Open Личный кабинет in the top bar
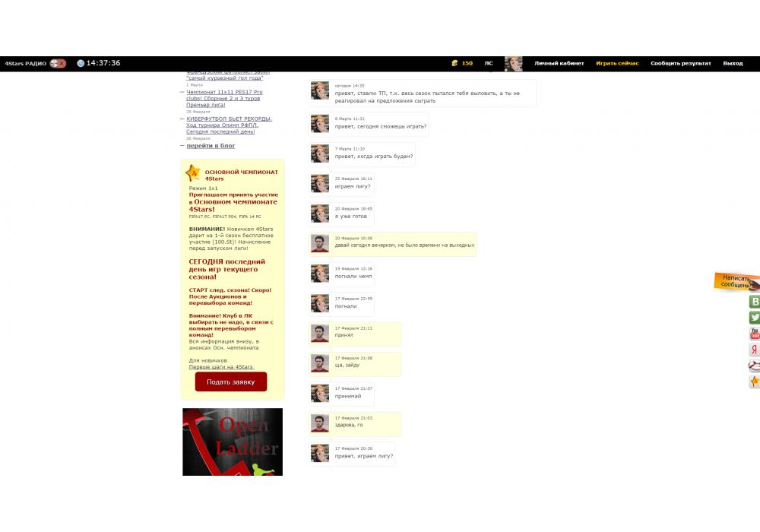 [559, 64]
